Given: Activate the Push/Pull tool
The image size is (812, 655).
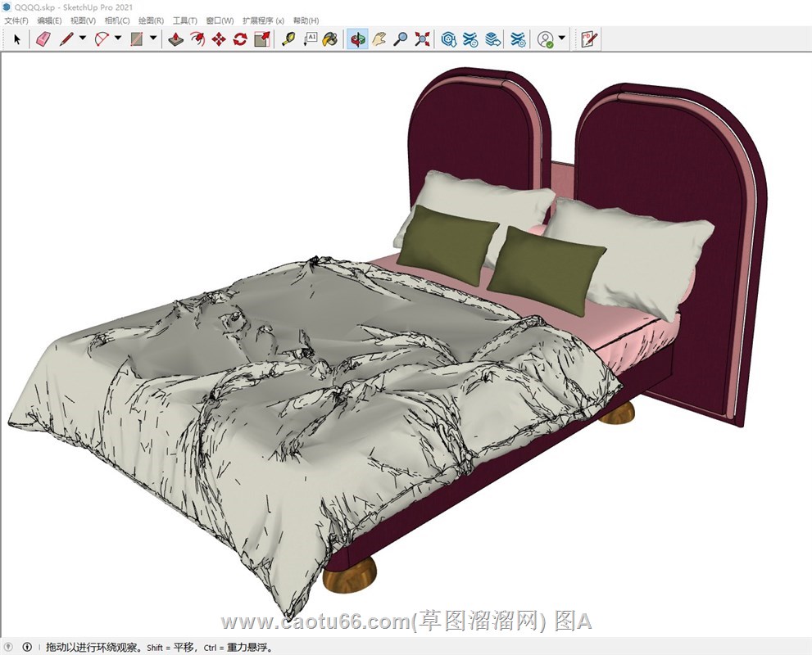Looking at the screenshot, I should point(175,38).
